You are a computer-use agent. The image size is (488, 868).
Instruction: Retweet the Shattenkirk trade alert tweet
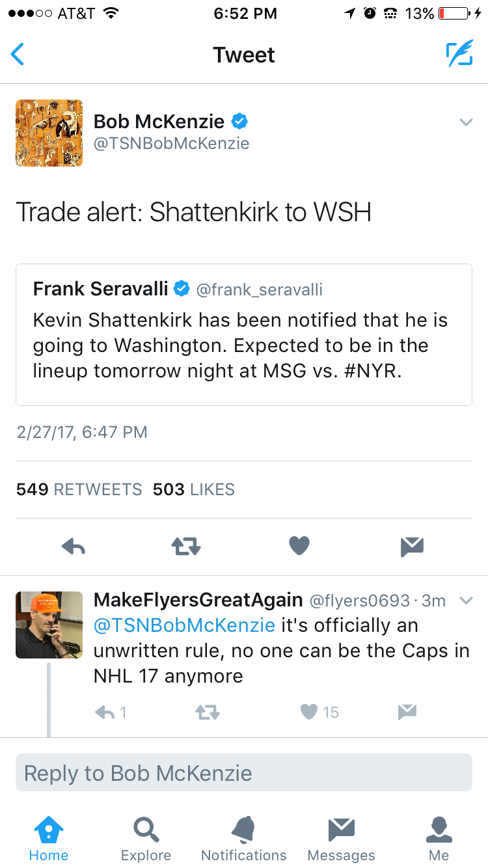click(x=186, y=547)
